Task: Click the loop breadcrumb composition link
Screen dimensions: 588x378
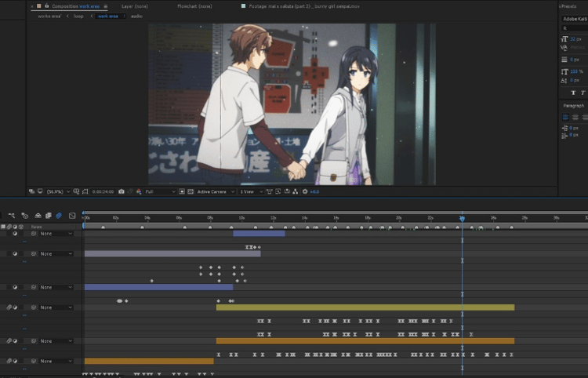Action: [78, 16]
